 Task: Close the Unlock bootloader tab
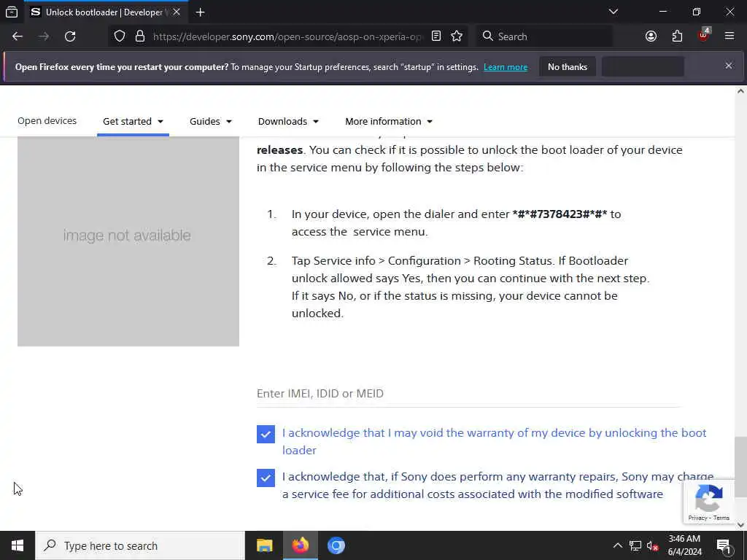coord(177,12)
